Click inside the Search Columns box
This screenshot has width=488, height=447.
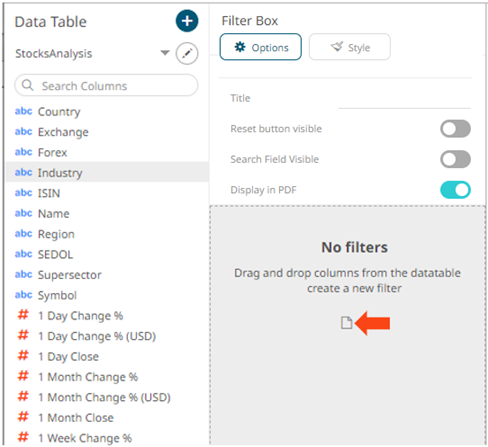[x=106, y=85]
